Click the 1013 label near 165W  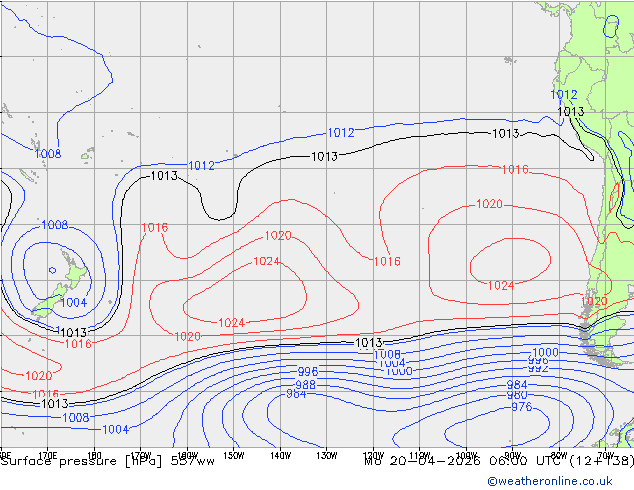(164, 175)
